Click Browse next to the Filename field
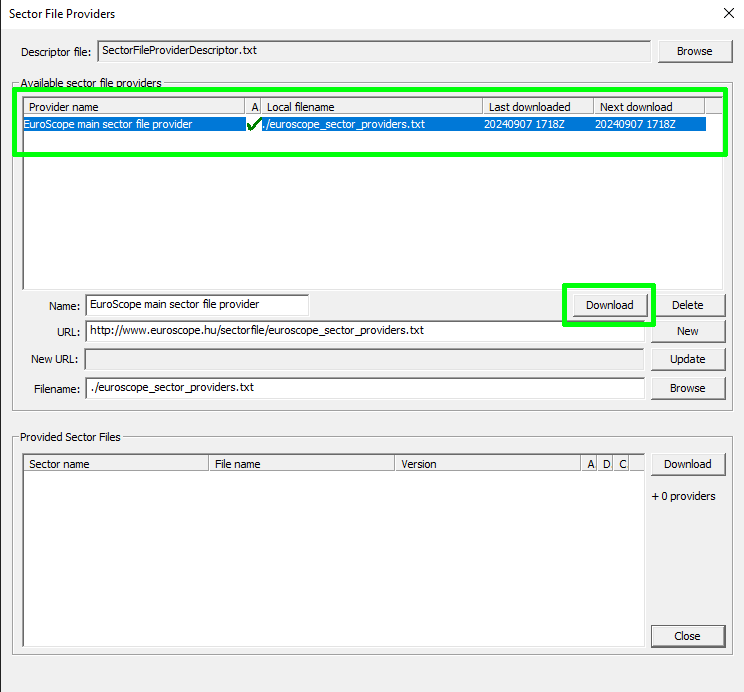This screenshot has width=744, height=692. pyautogui.click(x=688, y=388)
